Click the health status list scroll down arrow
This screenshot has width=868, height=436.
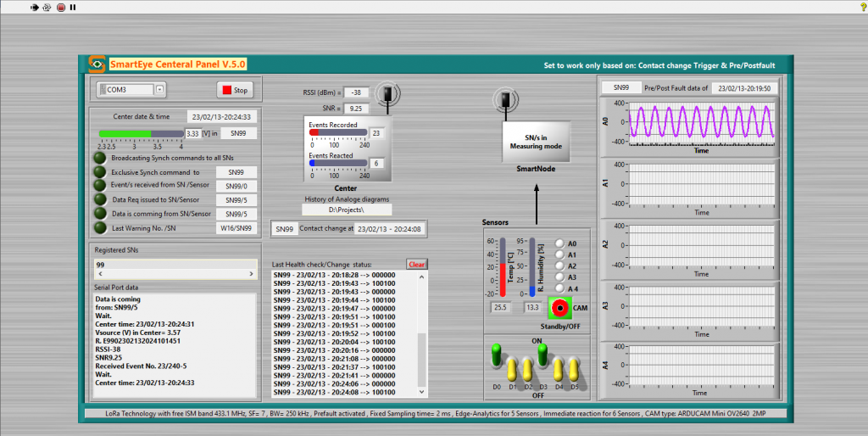pos(422,392)
